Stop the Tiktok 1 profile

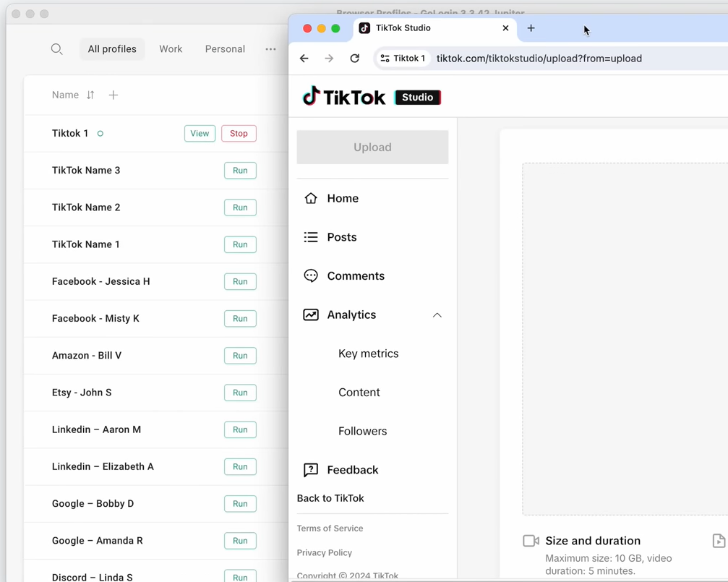239,133
